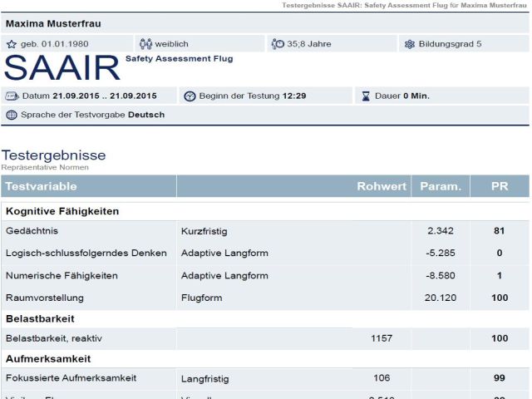The width and height of the screenshot is (532, 399).
Task: Click the Flugform cell
Action: pos(201,298)
